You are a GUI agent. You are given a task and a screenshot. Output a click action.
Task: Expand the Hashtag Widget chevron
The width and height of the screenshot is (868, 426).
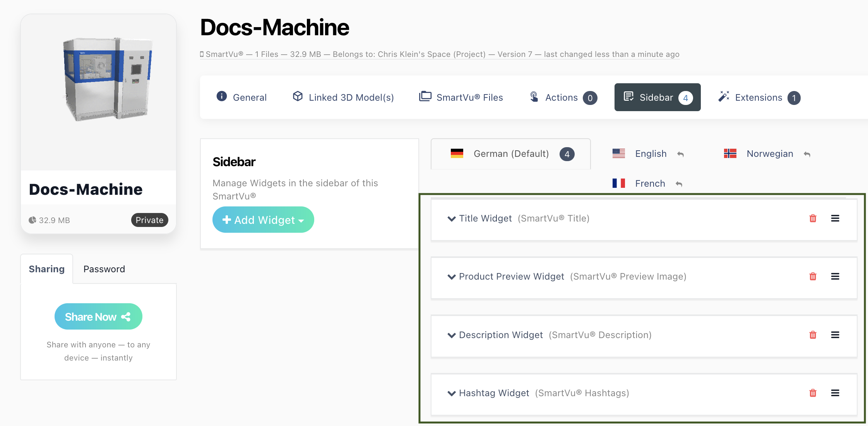[451, 393]
